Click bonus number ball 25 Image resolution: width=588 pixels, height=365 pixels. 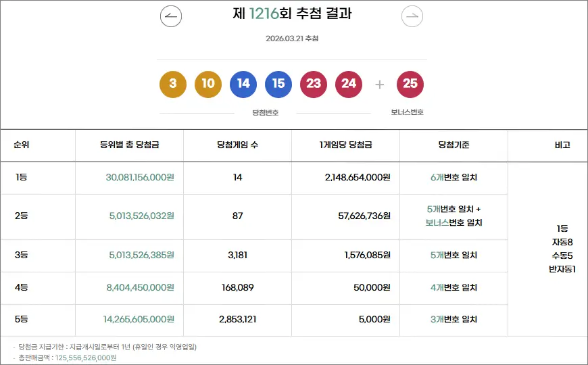pyautogui.click(x=410, y=84)
